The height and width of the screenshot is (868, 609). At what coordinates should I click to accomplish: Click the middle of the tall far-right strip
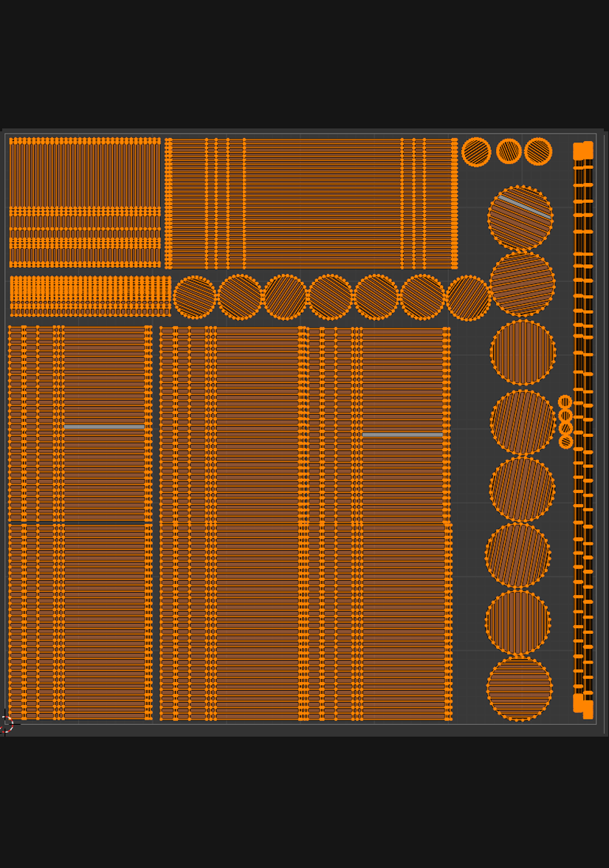(x=583, y=428)
